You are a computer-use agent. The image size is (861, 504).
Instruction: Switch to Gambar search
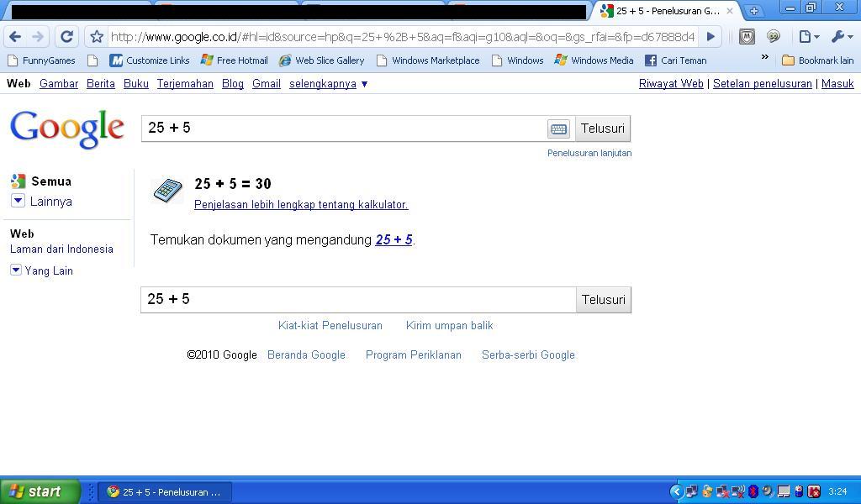pos(59,83)
